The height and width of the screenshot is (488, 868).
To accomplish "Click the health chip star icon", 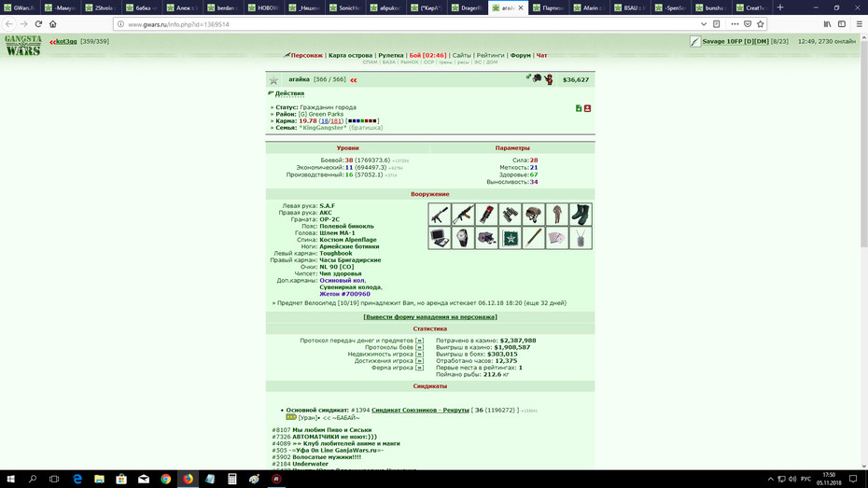I will point(510,239).
